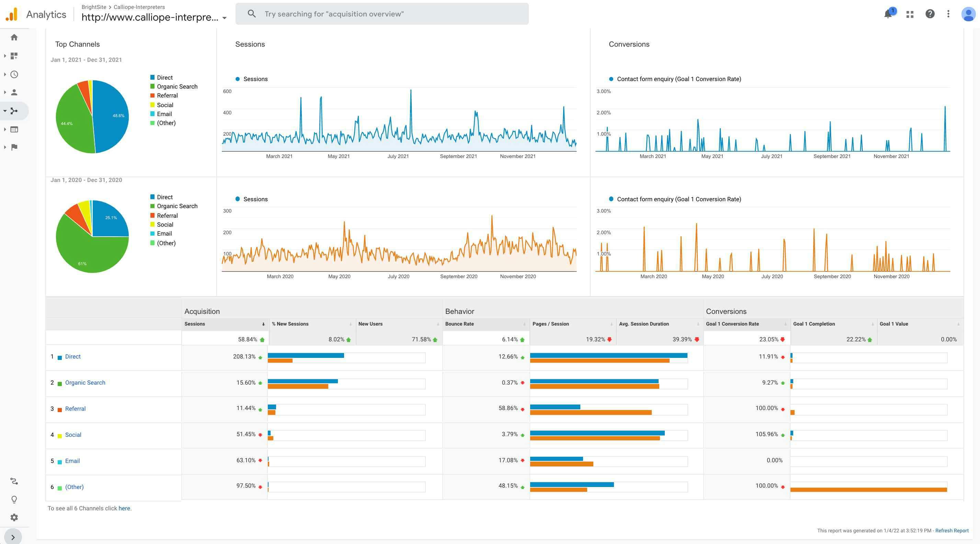Viewport: 980px width, 544px height.
Task: Open Discover lightbulb icon in sidebar
Action: 14,499
